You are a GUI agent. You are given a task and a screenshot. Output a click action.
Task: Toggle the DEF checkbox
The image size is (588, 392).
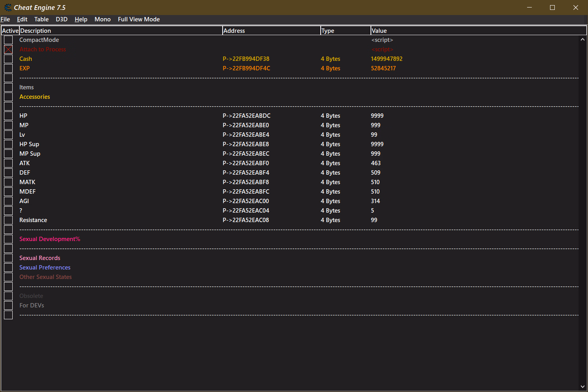[8, 173]
